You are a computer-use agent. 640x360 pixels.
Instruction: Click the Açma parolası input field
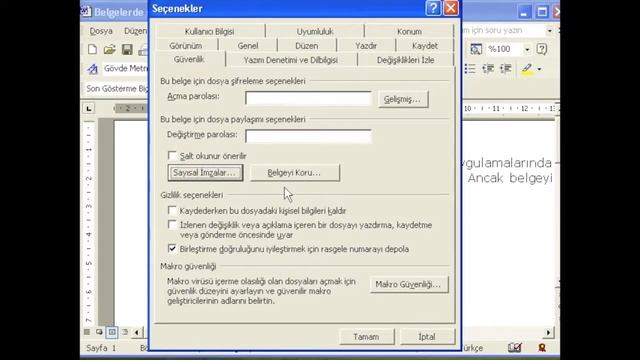(x=308, y=98)
